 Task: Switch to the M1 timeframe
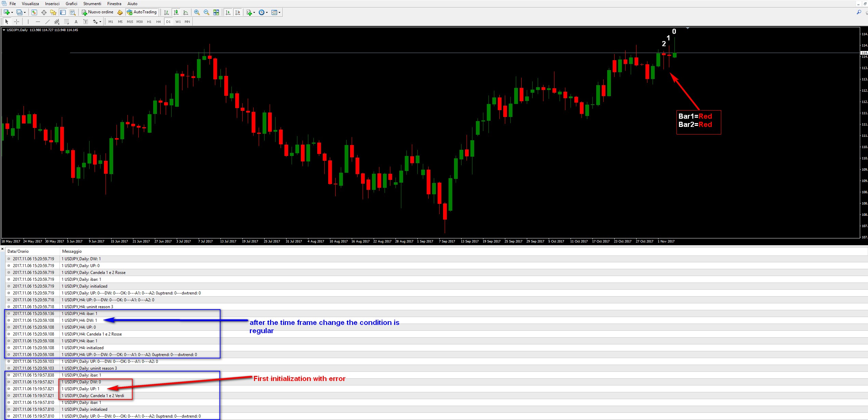click(x=111, y=22)
